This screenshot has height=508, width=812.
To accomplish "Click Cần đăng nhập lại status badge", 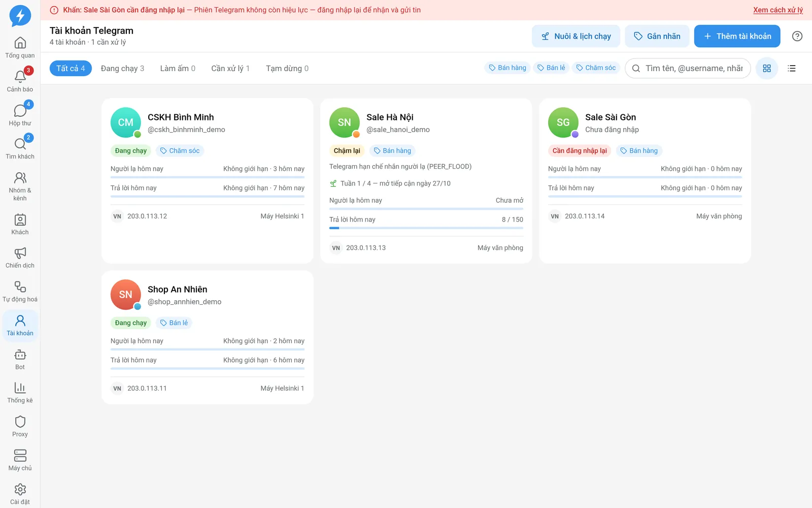I will (x=580, y=150).
